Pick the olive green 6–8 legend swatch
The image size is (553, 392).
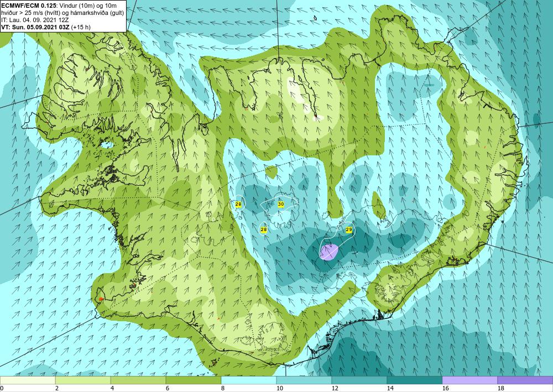pyautogui.click(x=194, y=380)
